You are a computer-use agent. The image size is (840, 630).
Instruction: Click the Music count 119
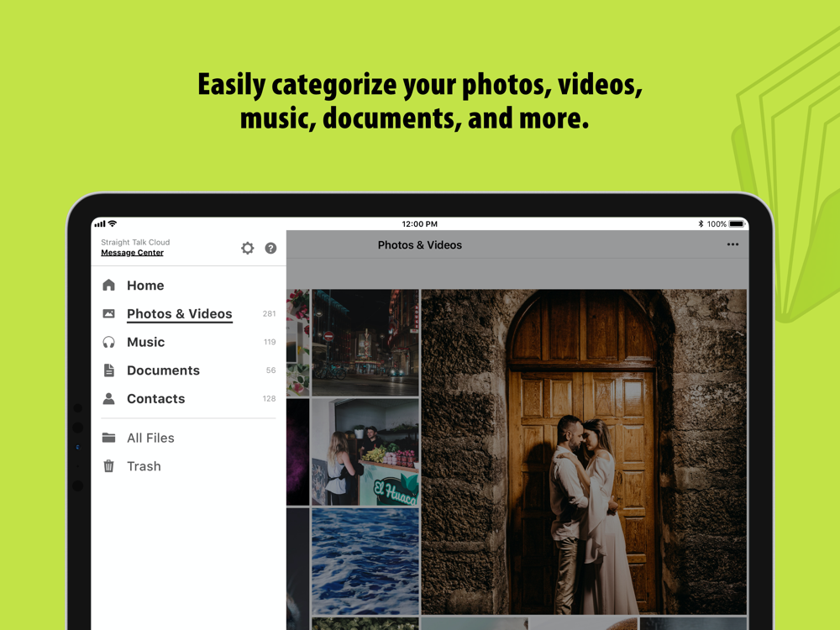click(x=270, y=342)
